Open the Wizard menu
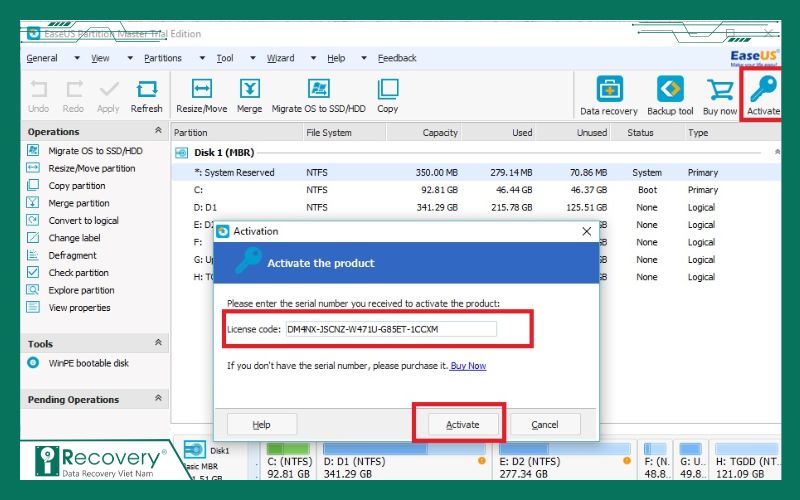800x500 pixels. 281,58
